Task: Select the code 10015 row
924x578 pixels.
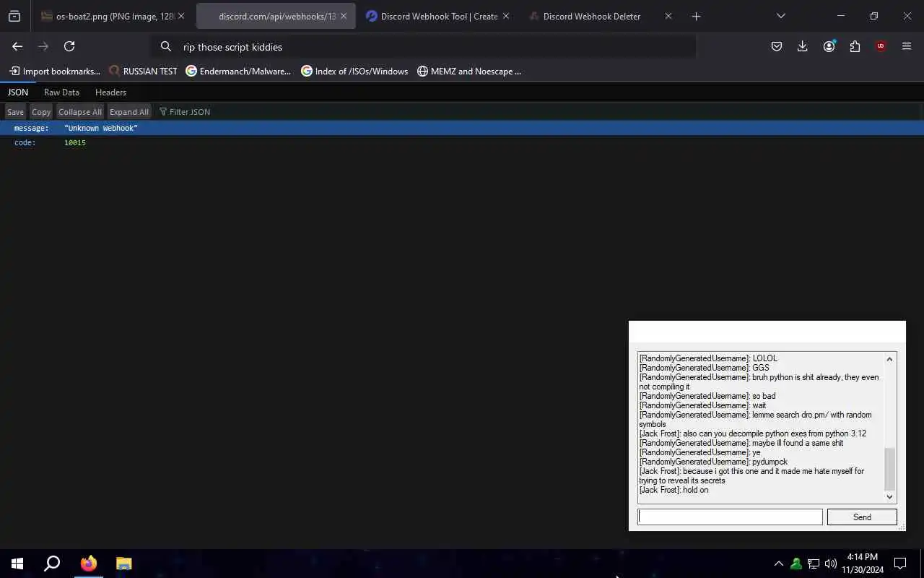Action: tap(462, 142)
